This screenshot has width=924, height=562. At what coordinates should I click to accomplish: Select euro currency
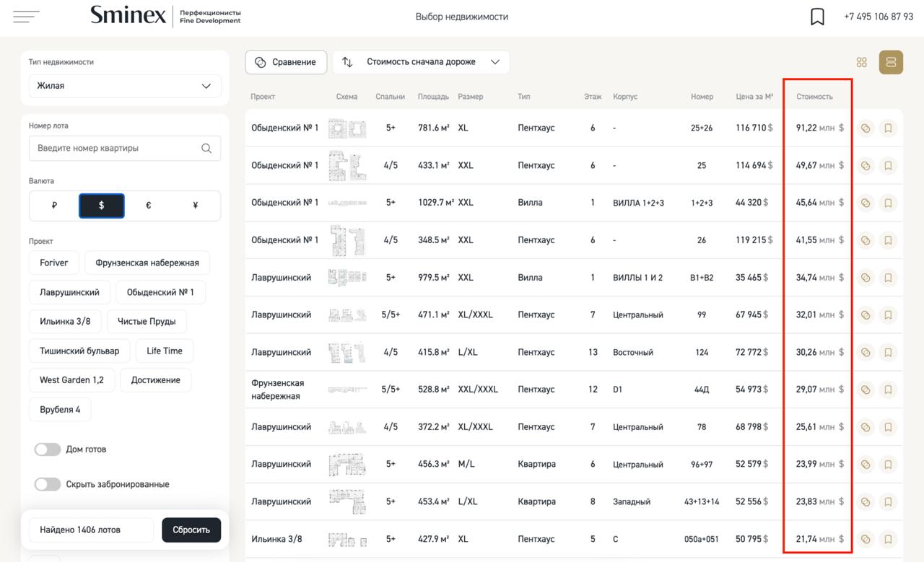(x=148, y=206)
